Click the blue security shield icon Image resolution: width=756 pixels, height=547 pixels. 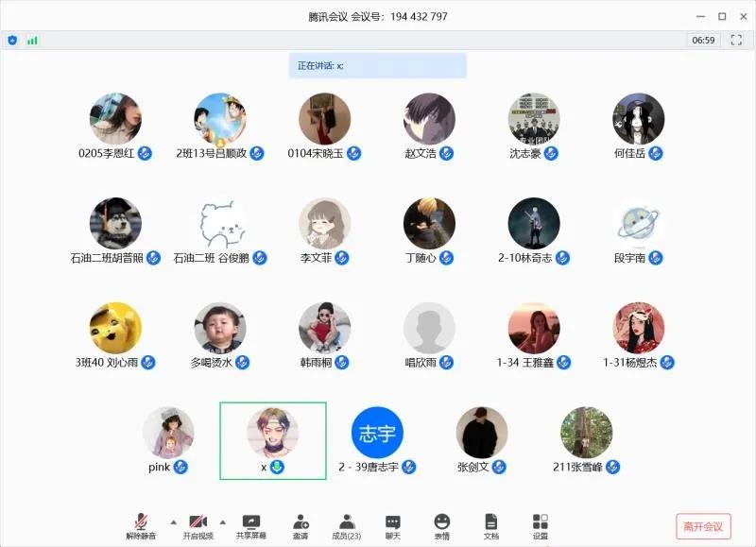click(x=12, y=41)
